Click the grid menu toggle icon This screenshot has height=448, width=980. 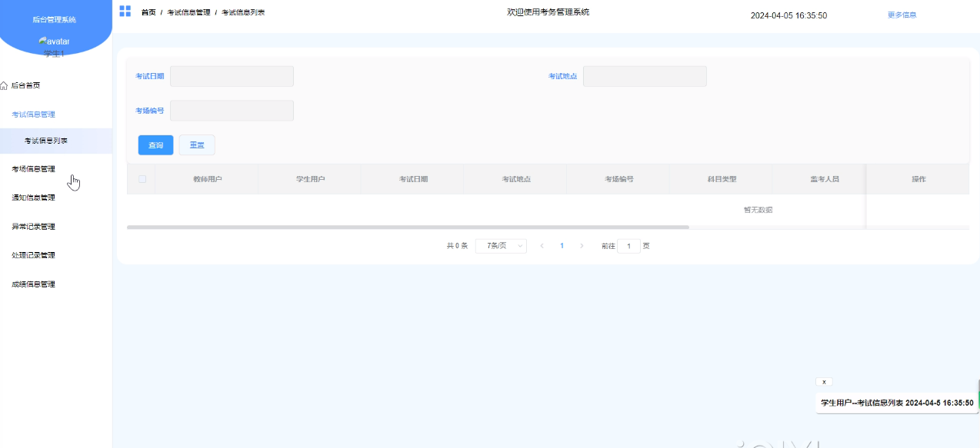125,11
